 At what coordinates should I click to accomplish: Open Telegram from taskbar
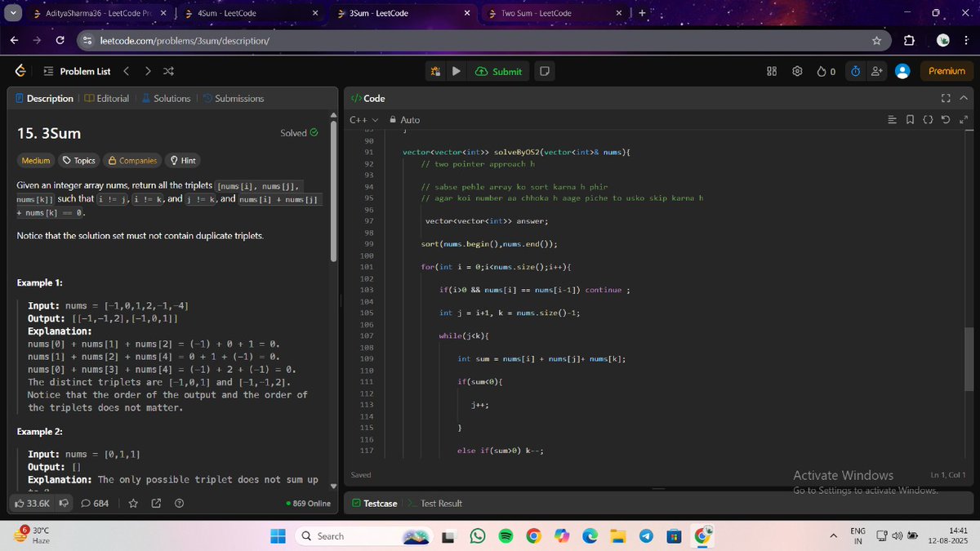click(646, 536)
